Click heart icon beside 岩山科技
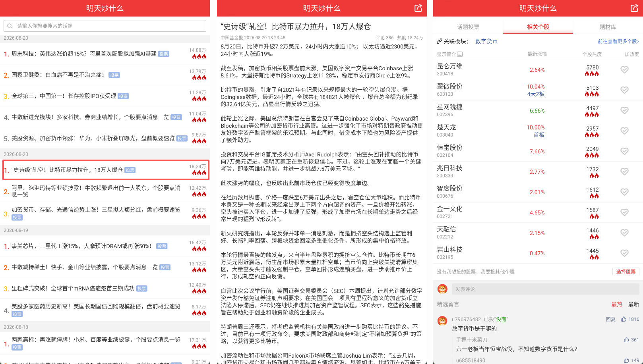The width and height of the screenshot is (643, 364). click(624, 253)
